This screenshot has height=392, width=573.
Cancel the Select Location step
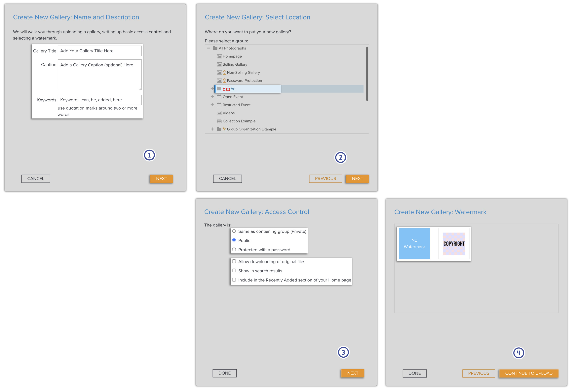(227, 178)
